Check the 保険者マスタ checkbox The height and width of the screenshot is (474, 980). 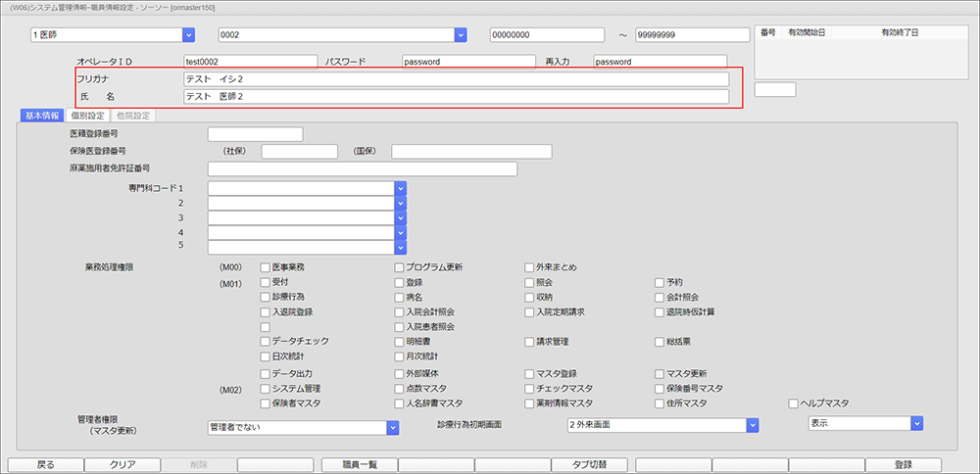(265, 403)
